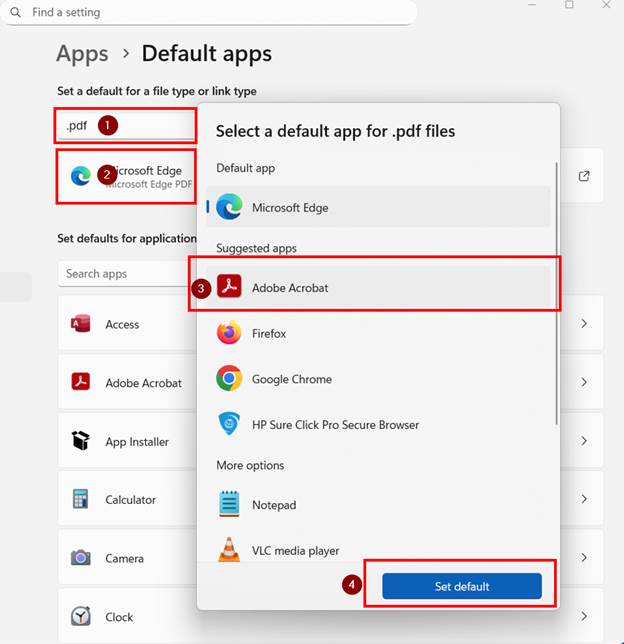Click the Microsoft Edge PDF default card

click(x=127, y=177)
